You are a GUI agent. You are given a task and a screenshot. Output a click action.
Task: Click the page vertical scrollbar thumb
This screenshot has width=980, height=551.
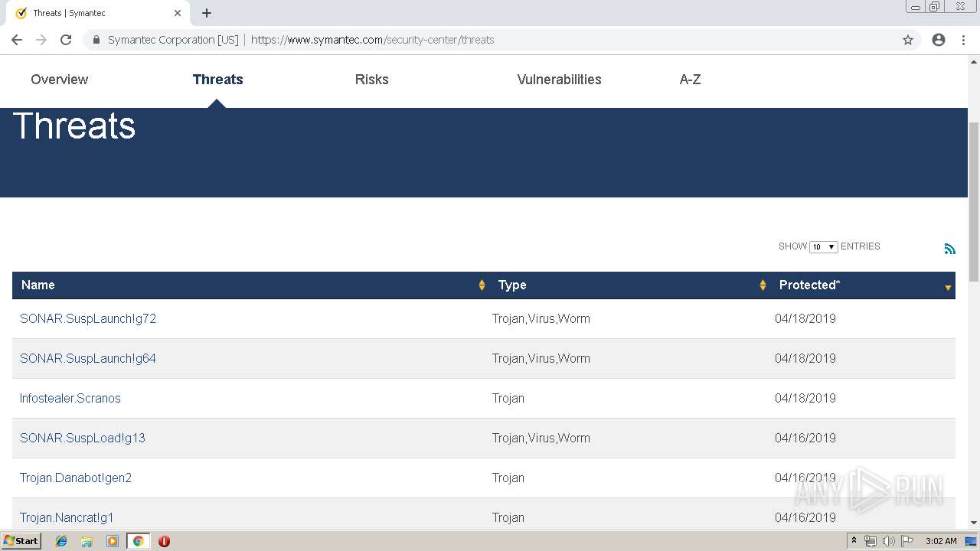click(x=974, y=201)
